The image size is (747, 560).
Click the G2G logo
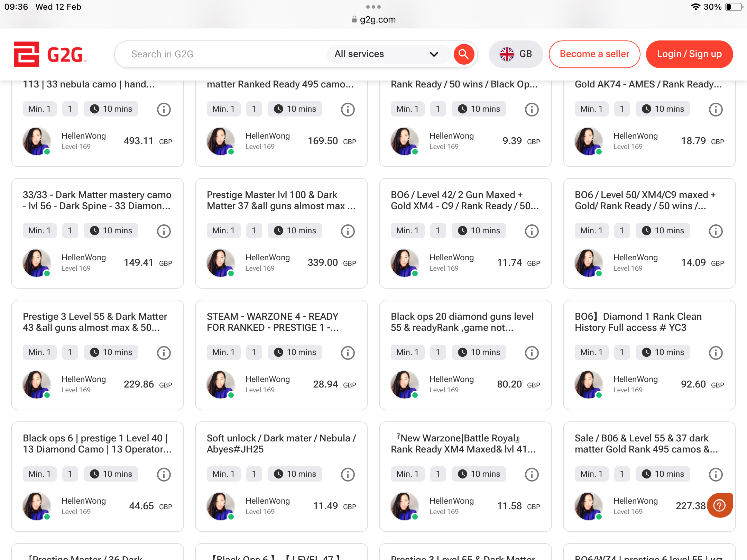click(49, 54)
